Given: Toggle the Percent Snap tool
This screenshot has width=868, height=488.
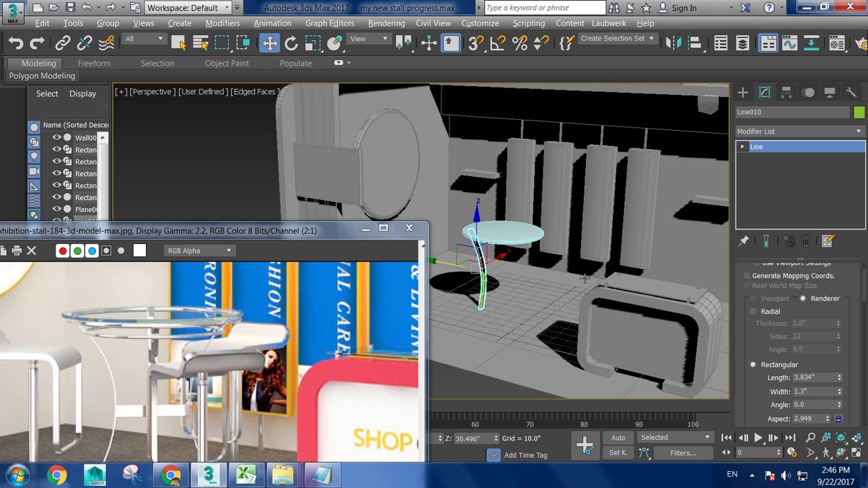Looking at the screenshot, I should [x=519, y=43].
